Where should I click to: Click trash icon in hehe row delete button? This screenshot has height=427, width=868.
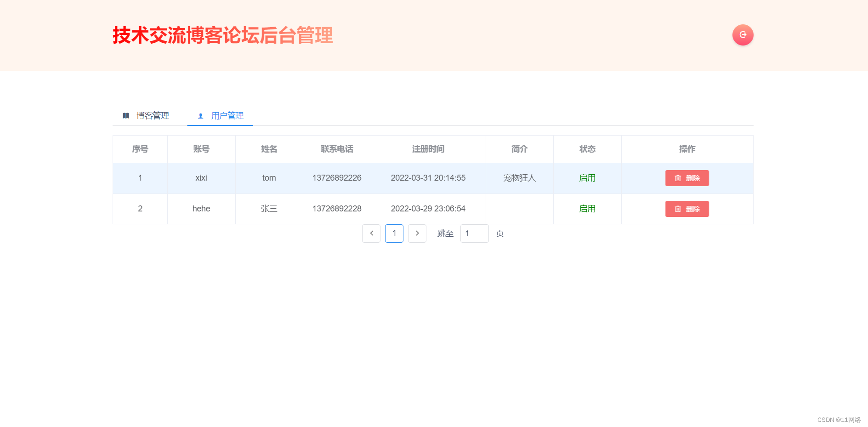pyautogui.click(x=678, y=209)
